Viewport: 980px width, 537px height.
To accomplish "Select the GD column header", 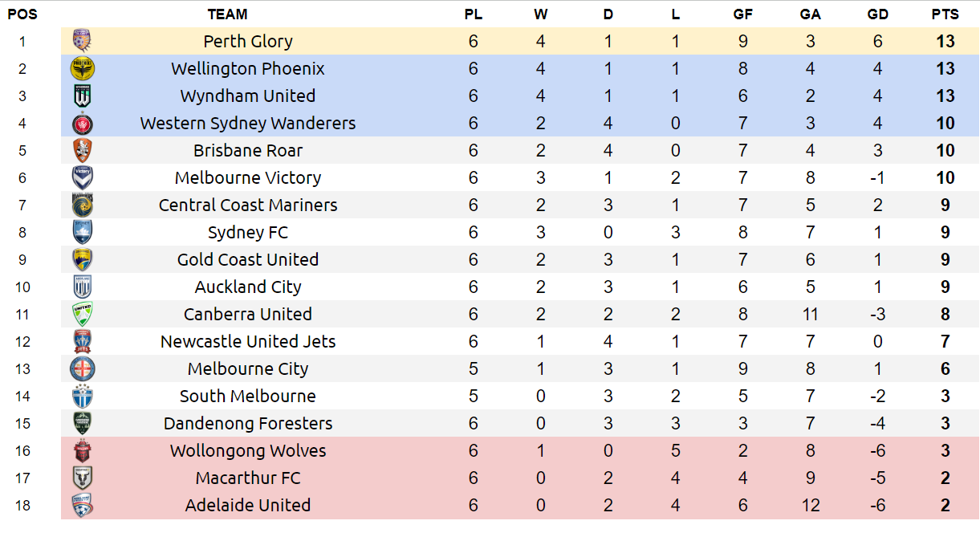I will coord(877,14).
